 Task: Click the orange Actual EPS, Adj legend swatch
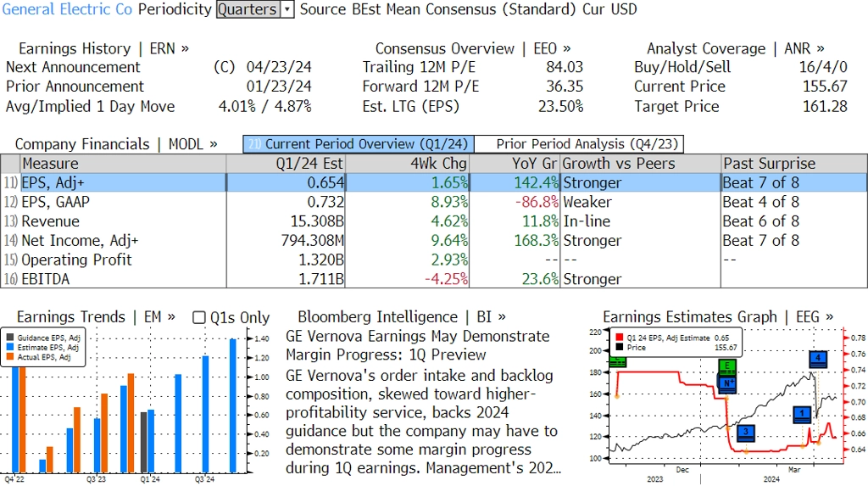pyautogui.click(x=10, y=357)
